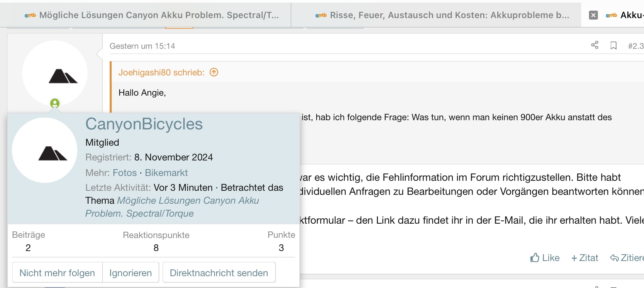Click Zitieren to reply with quote

point(627,258)
